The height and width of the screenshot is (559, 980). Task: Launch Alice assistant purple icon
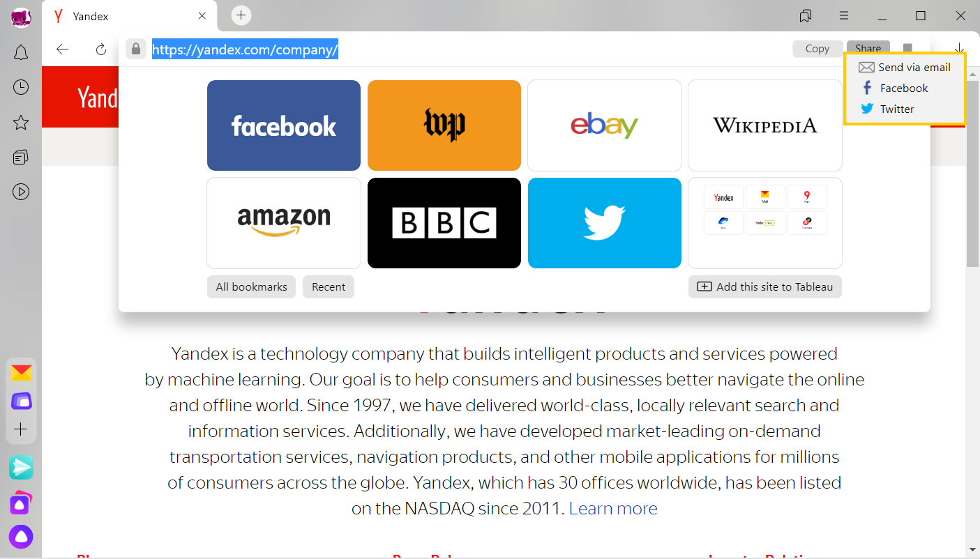(21, 537)
